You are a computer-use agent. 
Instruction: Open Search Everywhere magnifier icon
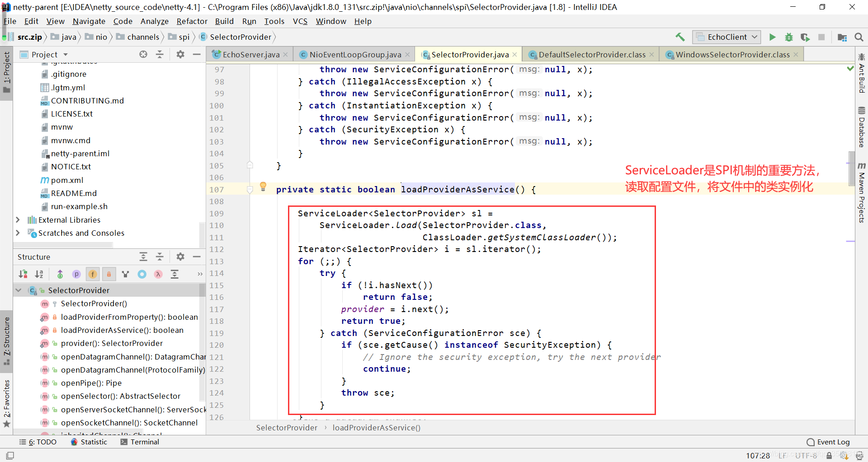click(859, 37)
